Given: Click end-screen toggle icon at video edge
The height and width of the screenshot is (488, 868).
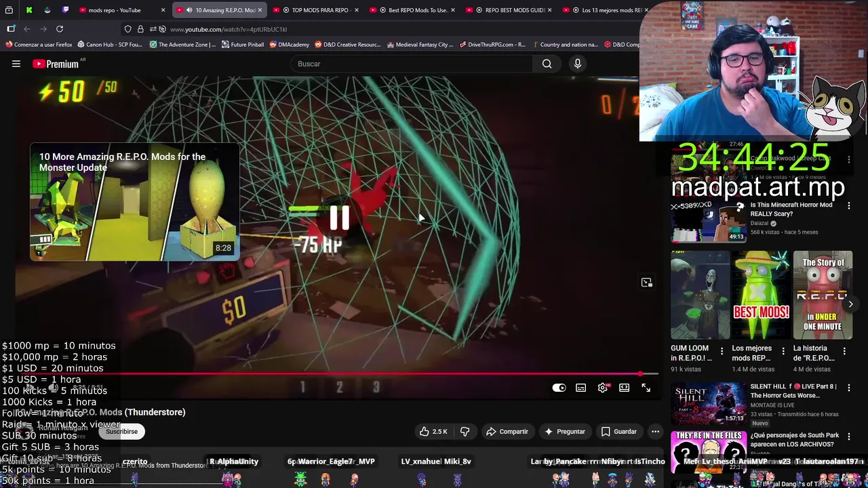Looking at the screenshot, I should tap(646, 282).
